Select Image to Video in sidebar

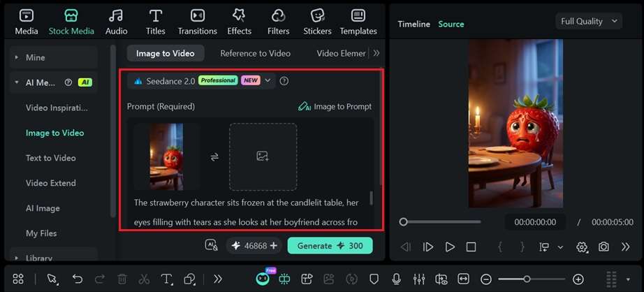click(x=54, y=133)
